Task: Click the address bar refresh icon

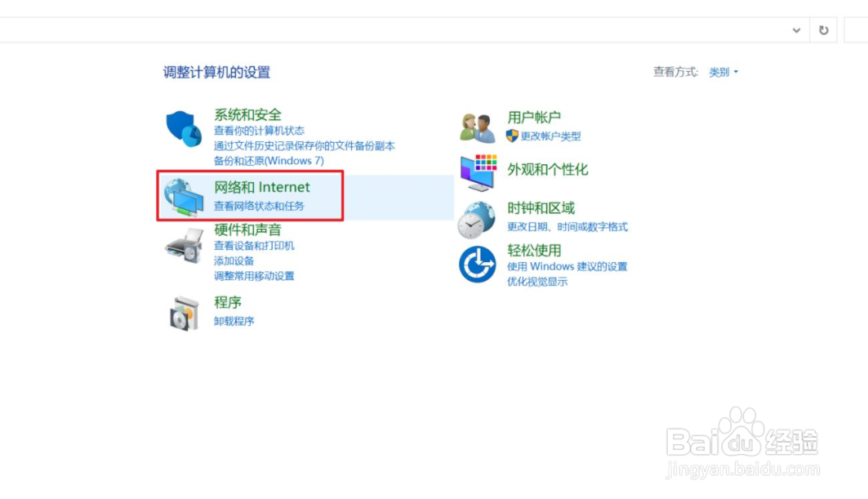Action: click(824, 30)
